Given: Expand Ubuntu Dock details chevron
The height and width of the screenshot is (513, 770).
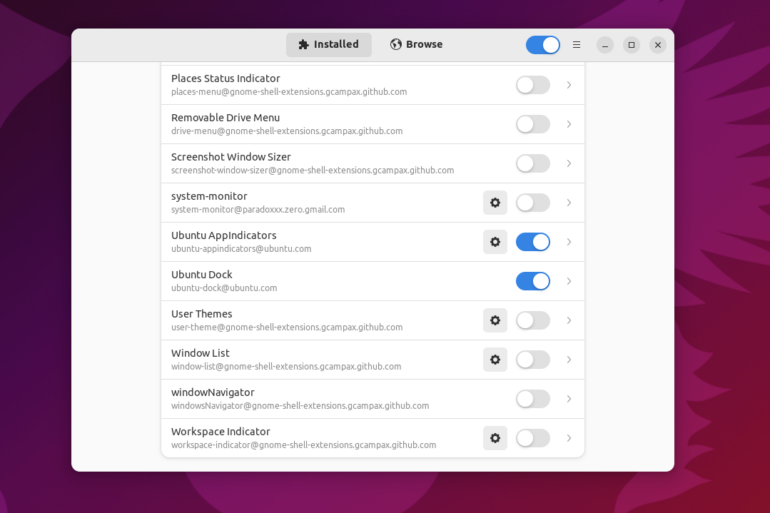Looking at the screenshot, I should click(x=569, y=281).
